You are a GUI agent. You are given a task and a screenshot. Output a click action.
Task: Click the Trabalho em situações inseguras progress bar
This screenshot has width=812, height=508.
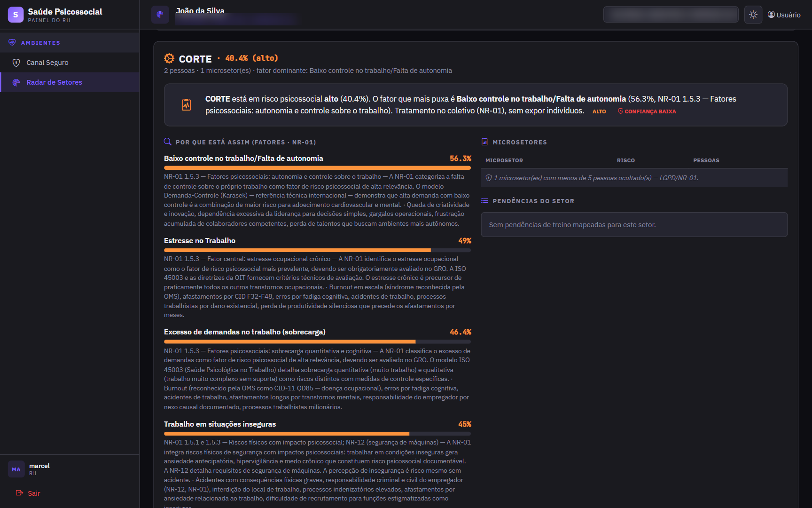[x=317, y=434]
